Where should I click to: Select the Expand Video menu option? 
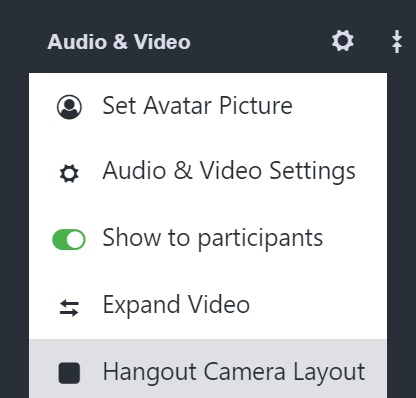point(208,305)
